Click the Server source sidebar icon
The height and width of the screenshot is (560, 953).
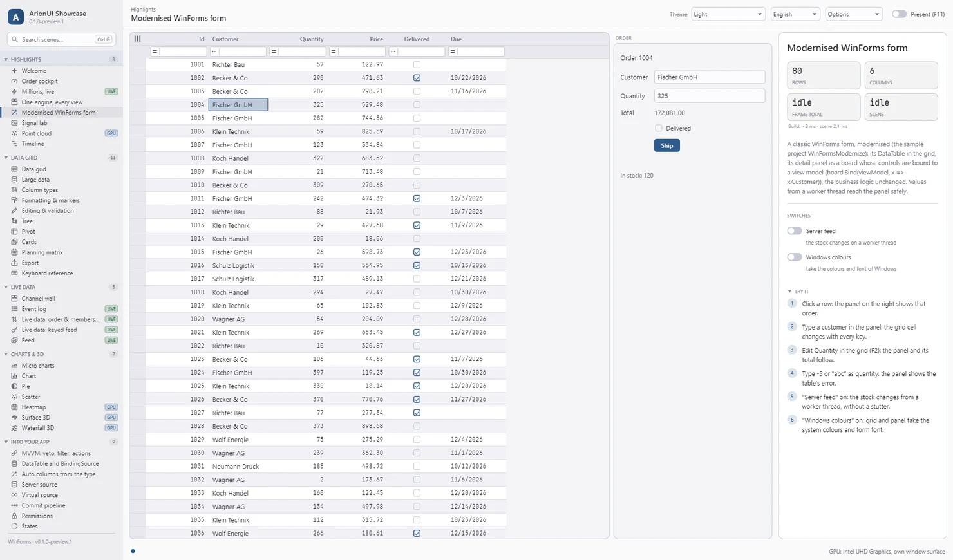tap(14, 485)
